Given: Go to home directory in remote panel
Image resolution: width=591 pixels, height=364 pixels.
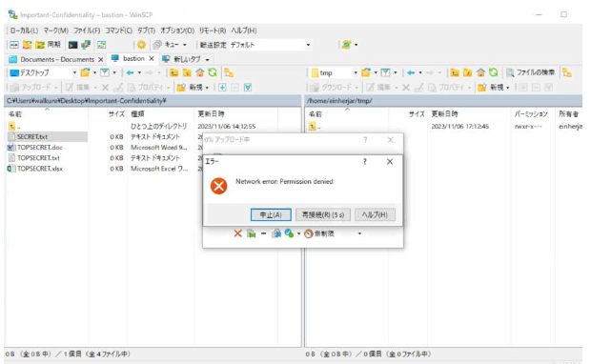Looking at the screenshot, I should (x=480, y=72).
